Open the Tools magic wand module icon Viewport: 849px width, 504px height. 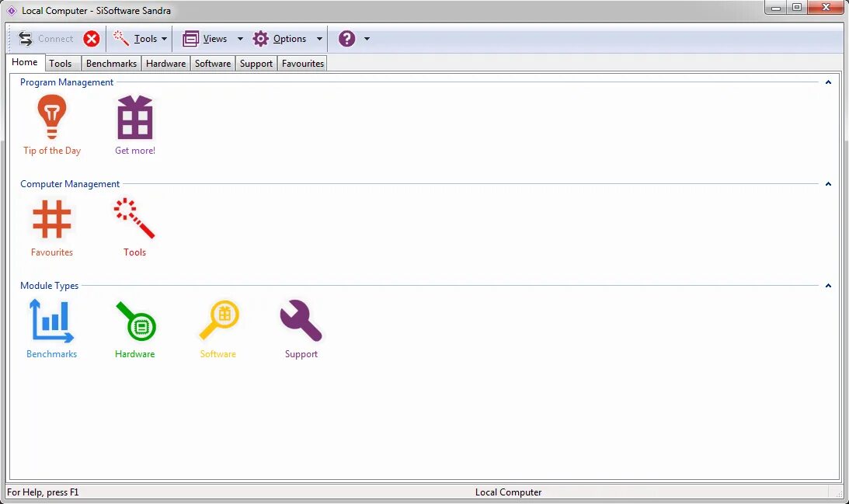pos(135,218)
